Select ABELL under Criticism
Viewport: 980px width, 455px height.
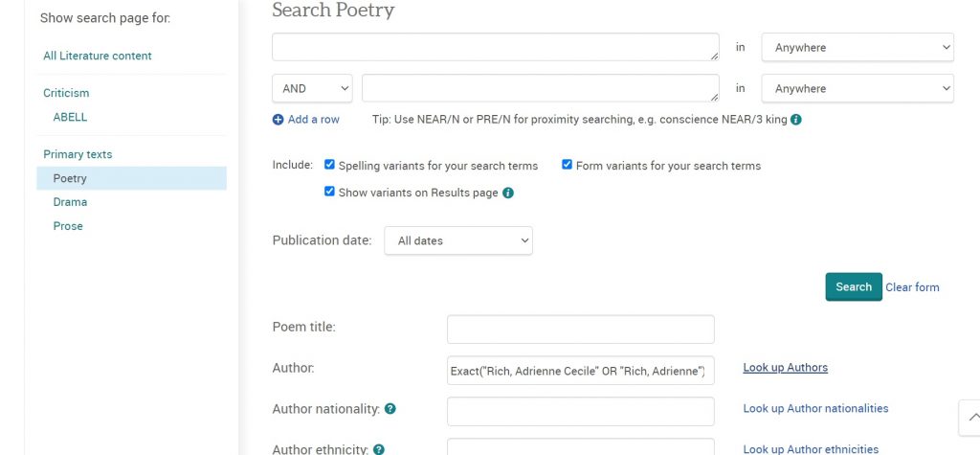pyautogui.click(x=70, y=117)
